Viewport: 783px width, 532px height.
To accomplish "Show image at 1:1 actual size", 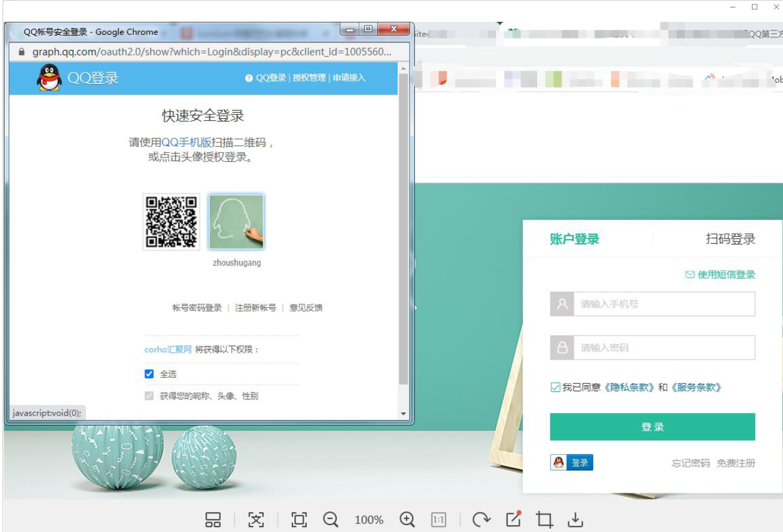I will 439,520.
